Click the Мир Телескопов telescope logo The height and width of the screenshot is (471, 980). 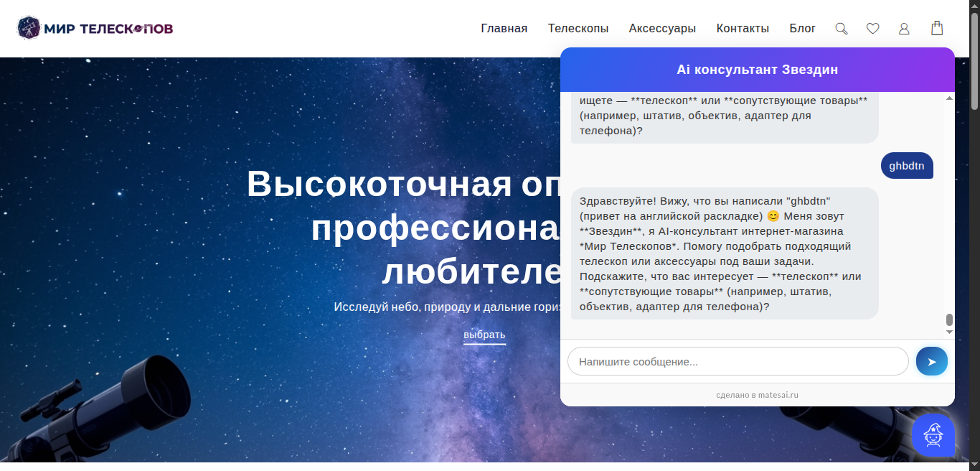click(x=94, y=27)
